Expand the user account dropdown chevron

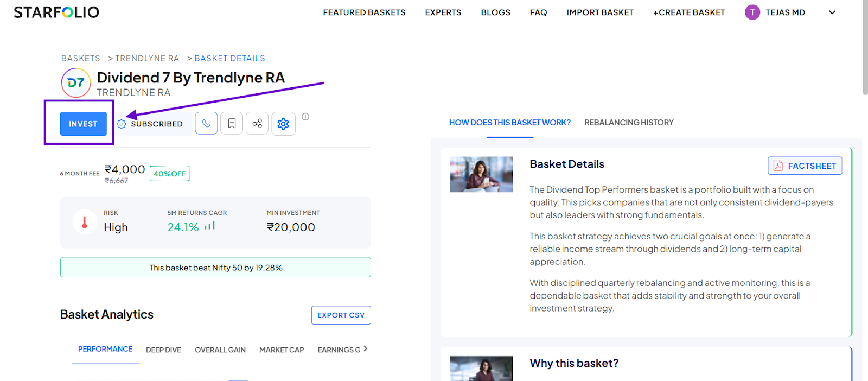(832, 12)
